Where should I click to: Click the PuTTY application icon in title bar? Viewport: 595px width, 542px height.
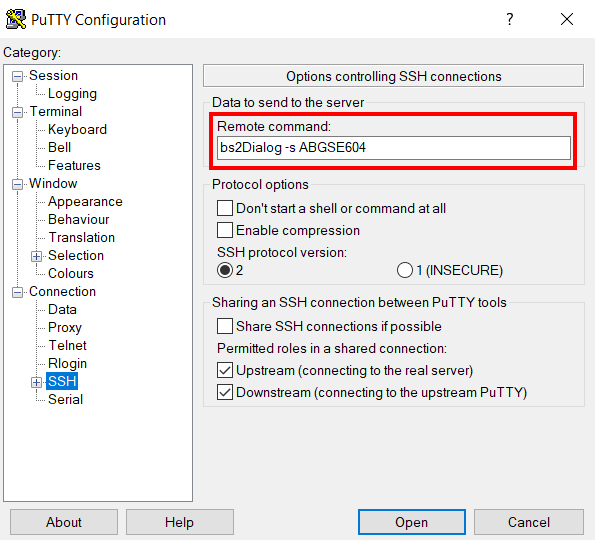click(16, 19)
